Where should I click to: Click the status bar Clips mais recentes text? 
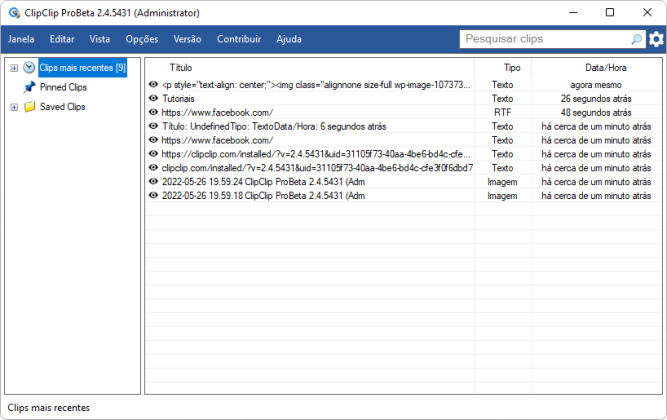(x=48, y=408)
